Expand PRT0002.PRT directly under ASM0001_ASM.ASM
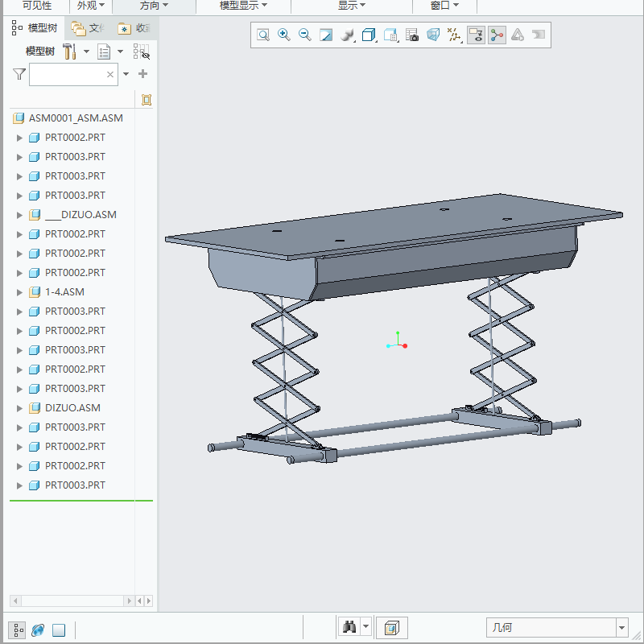644x644 pixels. (19, 138)
